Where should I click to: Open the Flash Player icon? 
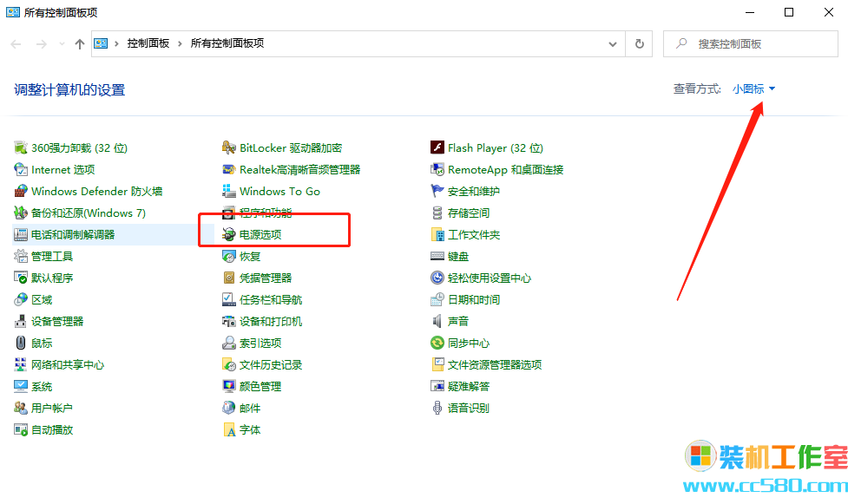(x=437, y=147)
